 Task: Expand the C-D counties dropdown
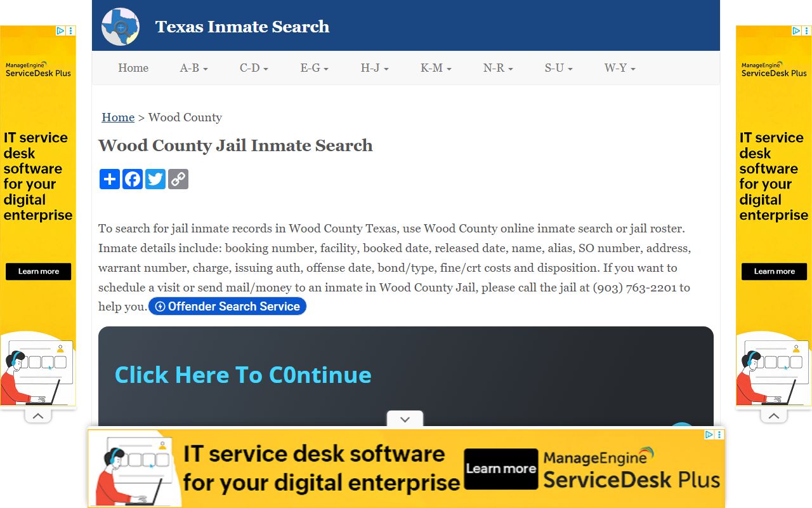tap(254, 68)
